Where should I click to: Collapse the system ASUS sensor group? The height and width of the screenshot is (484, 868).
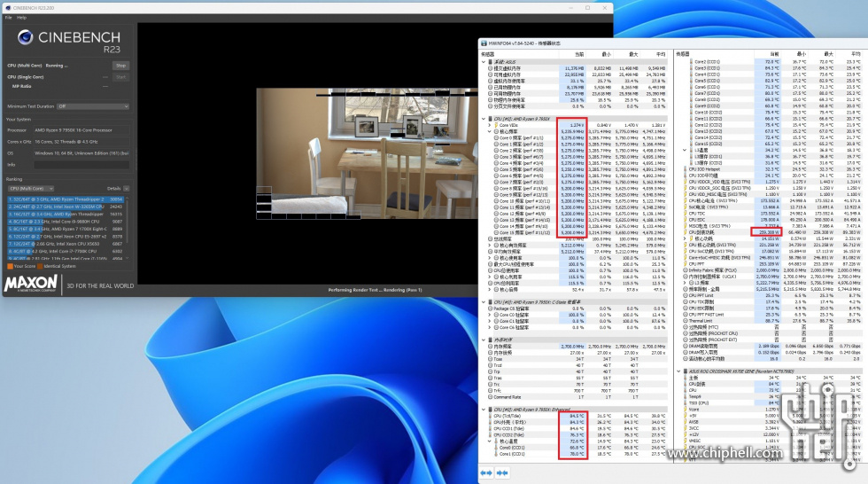[484, 62]
